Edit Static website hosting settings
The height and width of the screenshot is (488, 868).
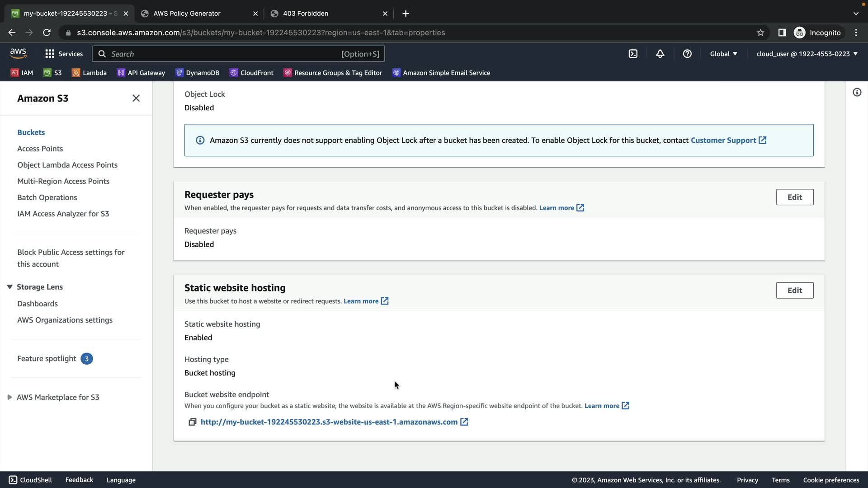click(x=794, y=291)
